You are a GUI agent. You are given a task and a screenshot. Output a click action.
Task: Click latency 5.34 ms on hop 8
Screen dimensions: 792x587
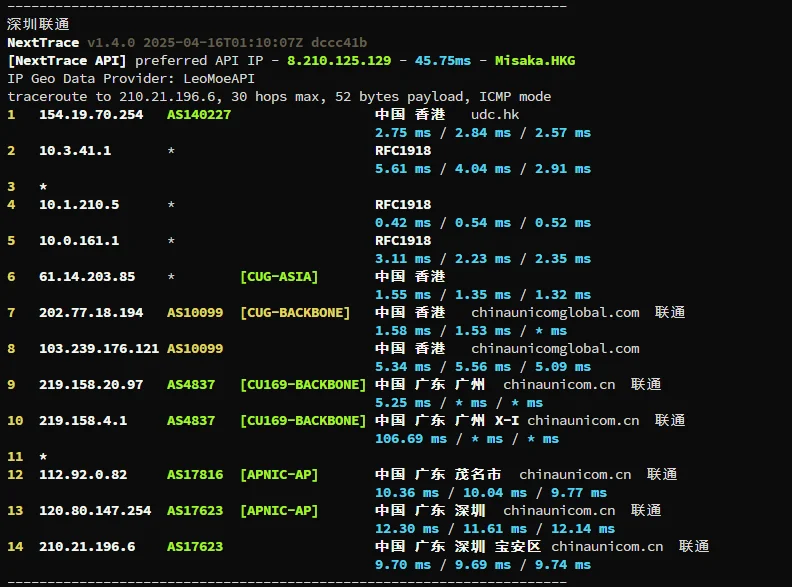tap(403, 367)
